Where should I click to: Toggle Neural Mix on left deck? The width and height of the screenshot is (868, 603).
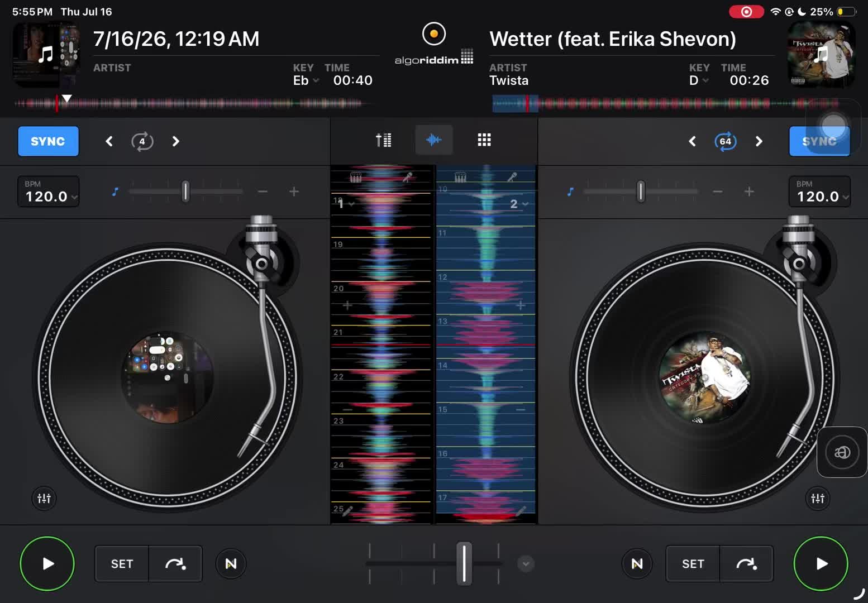tap(231, 564)
